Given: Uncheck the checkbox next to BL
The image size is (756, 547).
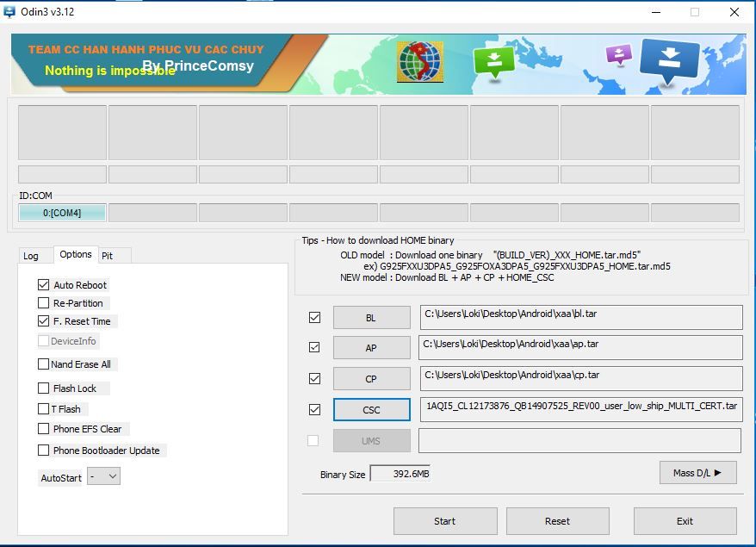Looking at the screenshot, I should [314, 318].
